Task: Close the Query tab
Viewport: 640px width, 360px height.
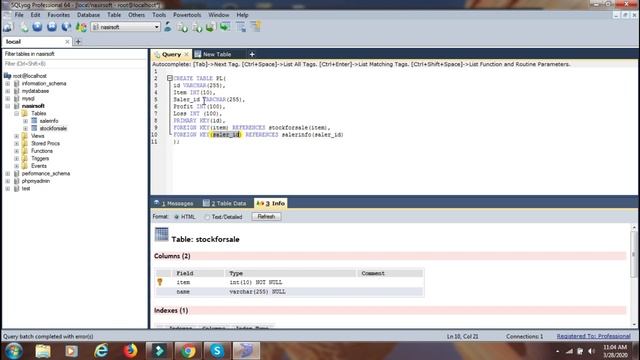Action: [x=187, y=54]
